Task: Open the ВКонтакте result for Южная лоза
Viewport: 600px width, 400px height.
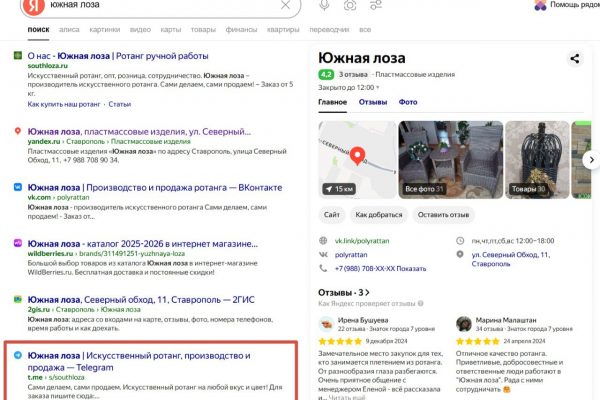Action: coord(155,188)
